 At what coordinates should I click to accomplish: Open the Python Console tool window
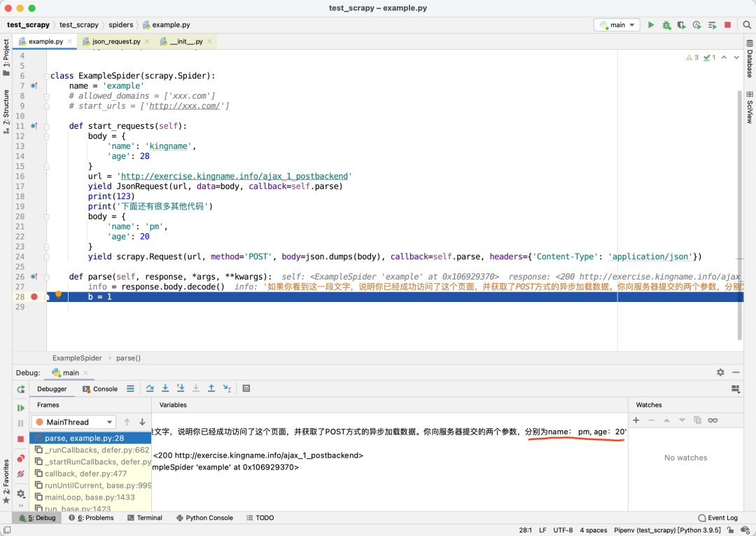pos(204,518)
